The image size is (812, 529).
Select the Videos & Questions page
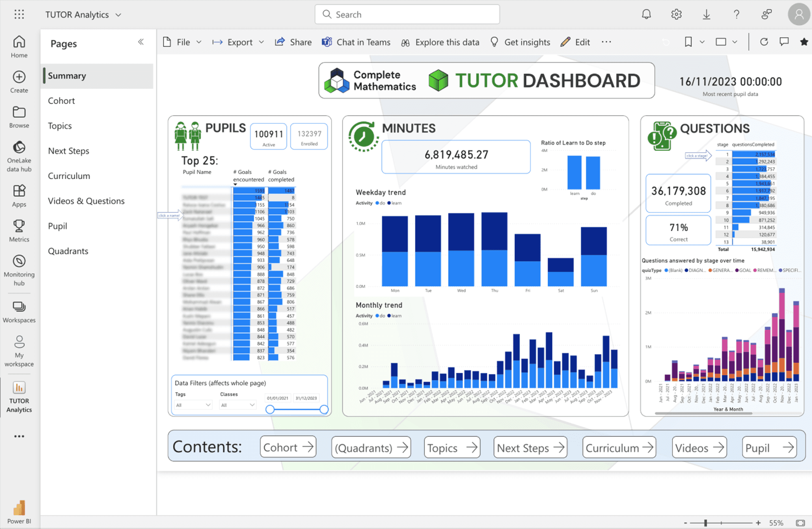coord(86,201)
